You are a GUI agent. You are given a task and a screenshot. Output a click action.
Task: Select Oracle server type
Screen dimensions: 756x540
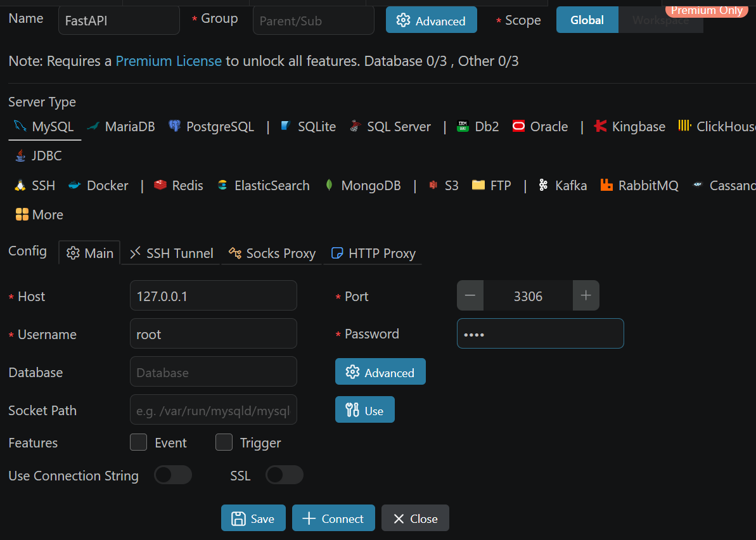(x=540, y=127)
